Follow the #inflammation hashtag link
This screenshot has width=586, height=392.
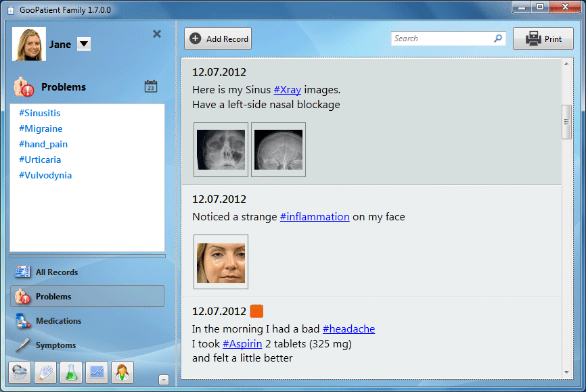(x=315, y=217)
